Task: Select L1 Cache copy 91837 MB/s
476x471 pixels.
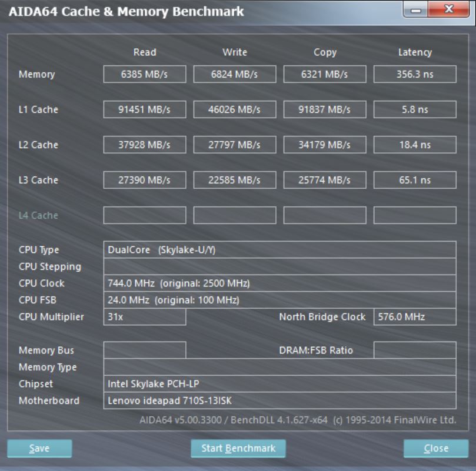Action: coord(325,109)
